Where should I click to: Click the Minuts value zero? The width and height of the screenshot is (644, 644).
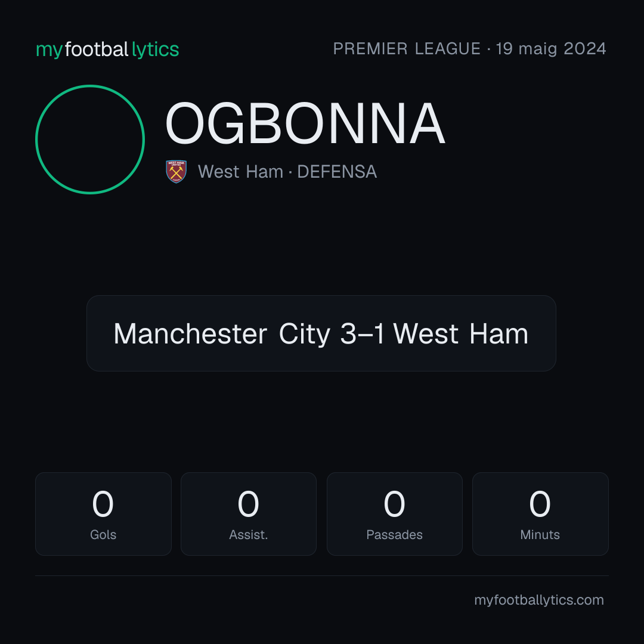(x=540, y=504)
